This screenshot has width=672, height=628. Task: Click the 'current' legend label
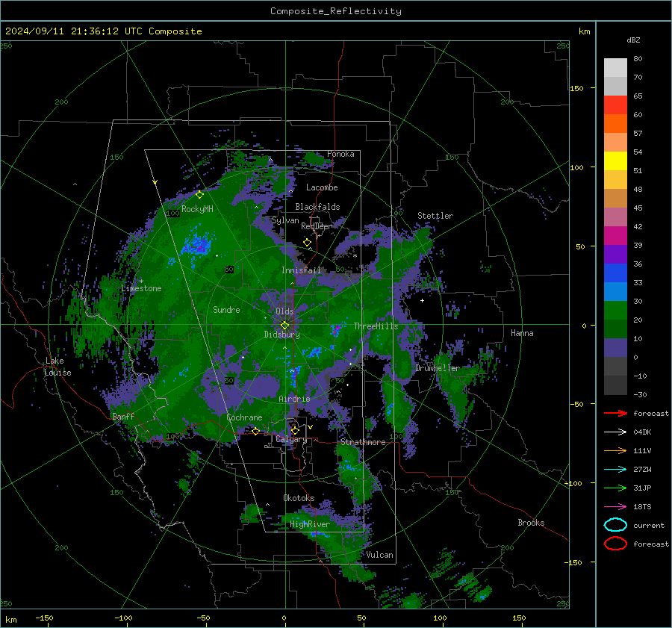tap(649, 525)
